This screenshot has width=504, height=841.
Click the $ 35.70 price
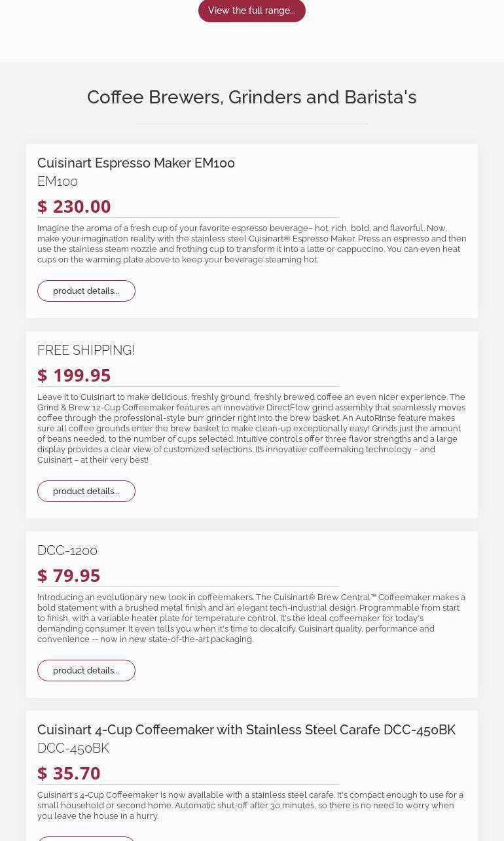(69, 773)
